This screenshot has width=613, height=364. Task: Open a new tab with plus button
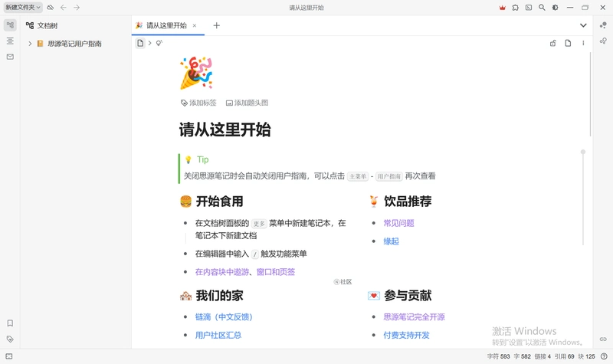pyautogui.click(x=217, y=25)
